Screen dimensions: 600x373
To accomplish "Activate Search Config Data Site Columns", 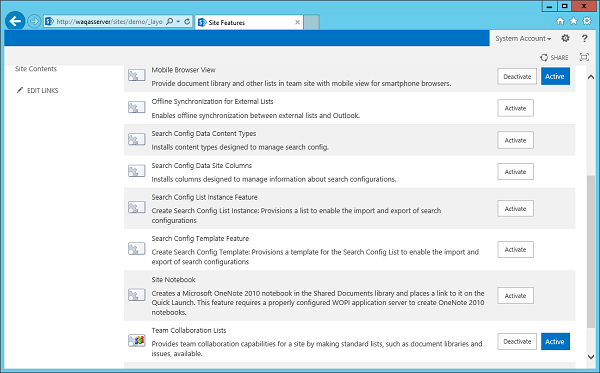I will 515,172.
